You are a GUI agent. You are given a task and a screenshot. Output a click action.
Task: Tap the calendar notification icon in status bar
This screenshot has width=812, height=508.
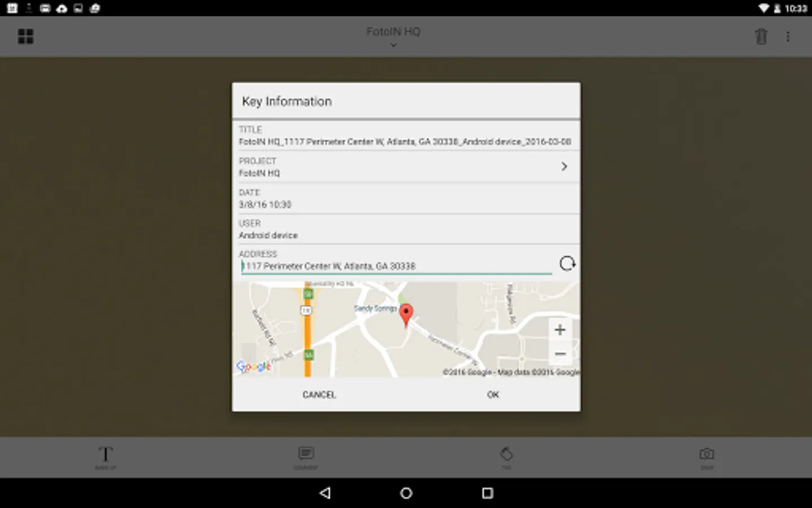point(12,8)
